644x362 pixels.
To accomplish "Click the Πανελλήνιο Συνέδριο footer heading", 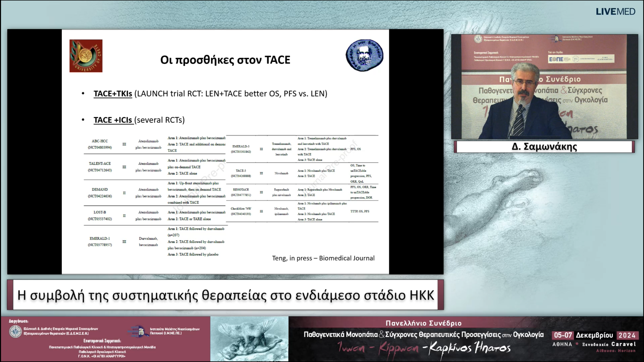I will pyautogui.click(x=424, y=323).
